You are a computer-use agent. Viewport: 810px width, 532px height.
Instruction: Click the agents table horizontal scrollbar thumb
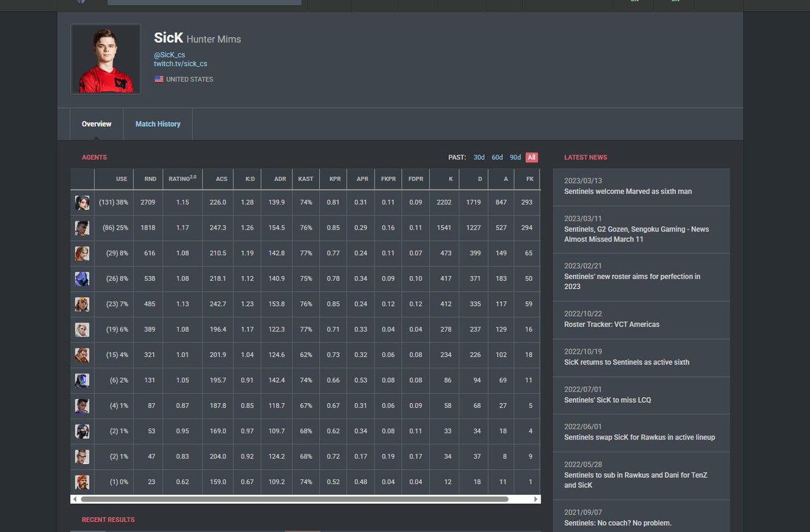(x=295, y=499)
